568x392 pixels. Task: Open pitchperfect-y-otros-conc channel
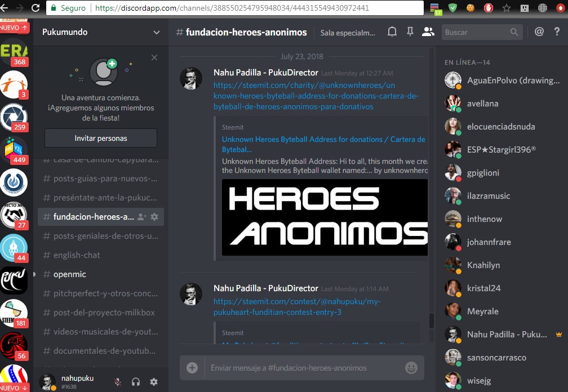[x=101, y=293]
